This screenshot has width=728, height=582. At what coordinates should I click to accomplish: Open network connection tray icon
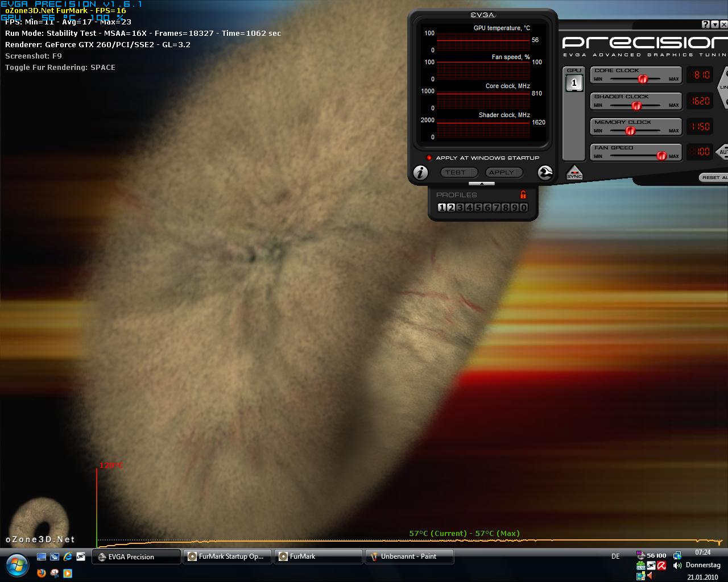click(x=677, y=555)
